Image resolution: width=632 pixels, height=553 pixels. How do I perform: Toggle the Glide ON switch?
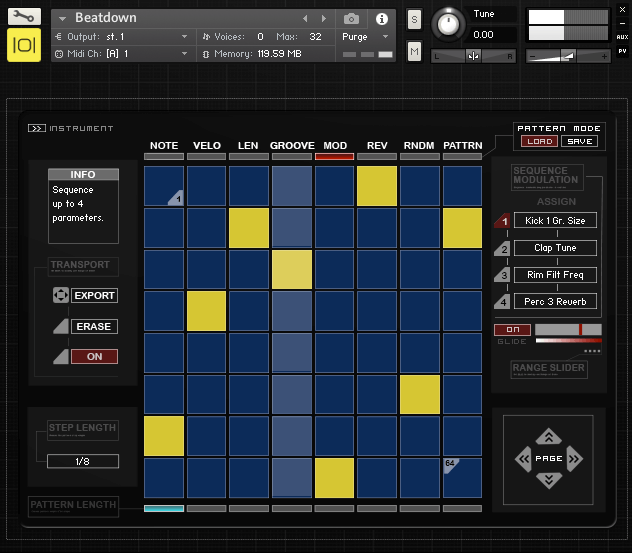click(x=512, y=329)
